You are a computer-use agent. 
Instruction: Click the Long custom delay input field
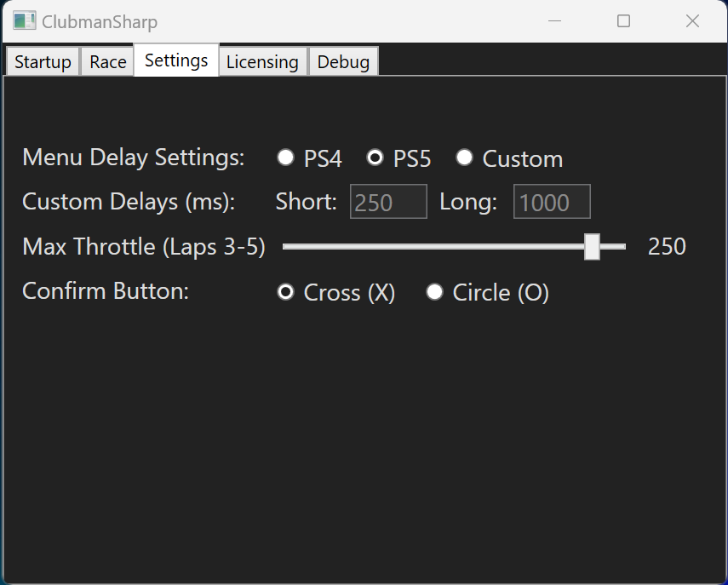tap(551, 201)
